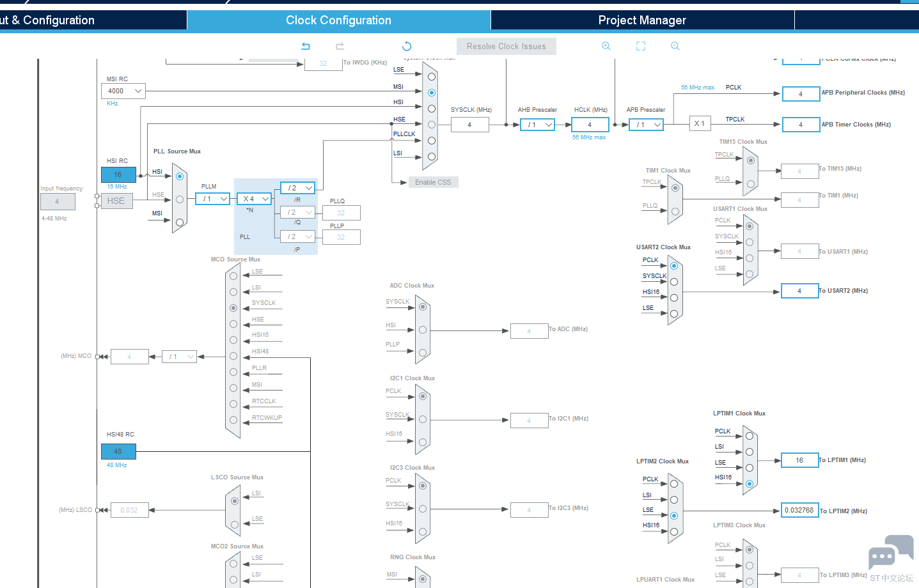The width and height of the screenshot is (919, 588).
Task: Select HSI16 in LPTIM1 Clock Mux
Action: (x=750, y=484)
